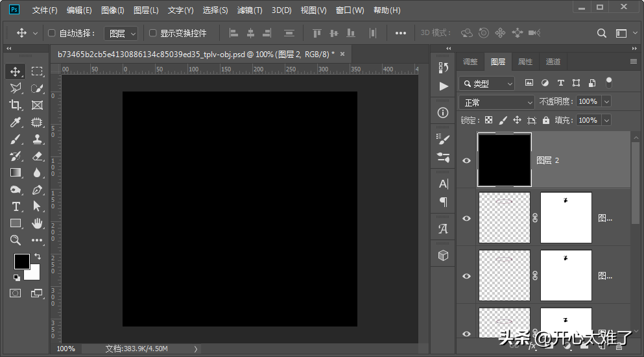Select the Rectangular Marquee tool
Image resolution: width=644 pixels, height=357 pixels.
coord(37,71)
